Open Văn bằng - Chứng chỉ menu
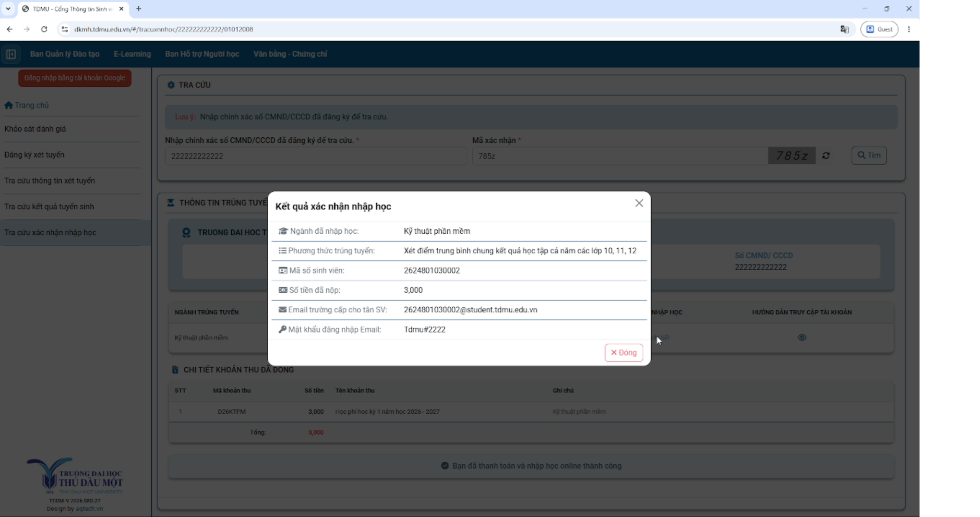The image size is (980, 517). click(x=290, y=54)
